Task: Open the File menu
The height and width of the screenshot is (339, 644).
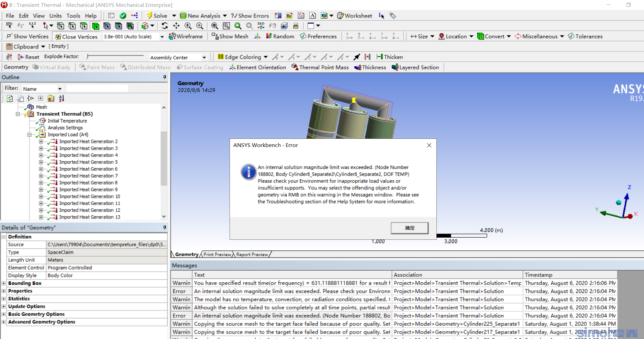Action: tap(10, 16)
